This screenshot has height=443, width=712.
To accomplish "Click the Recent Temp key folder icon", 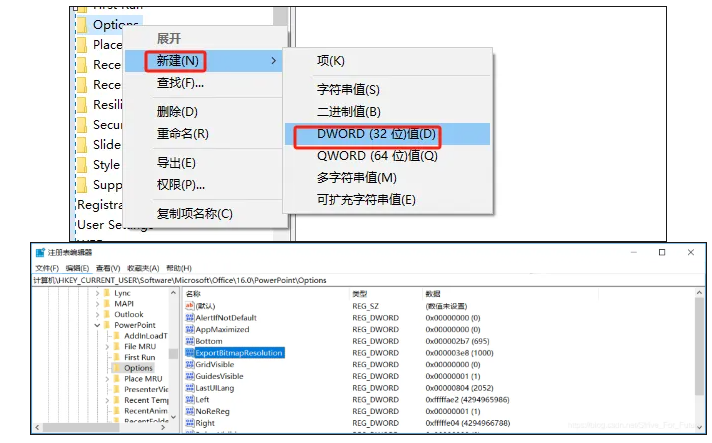I will [x=117, y=400].
